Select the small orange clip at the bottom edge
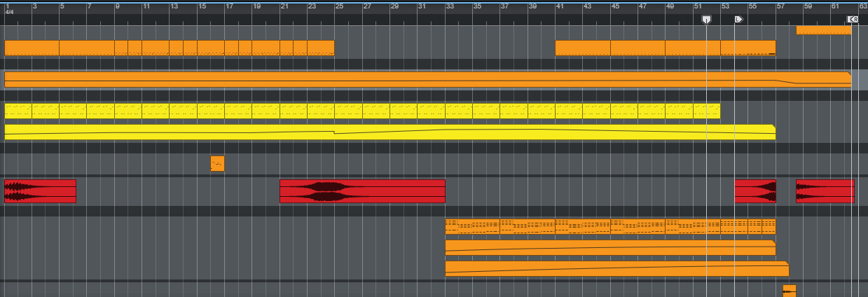 (x=789, y=290)
